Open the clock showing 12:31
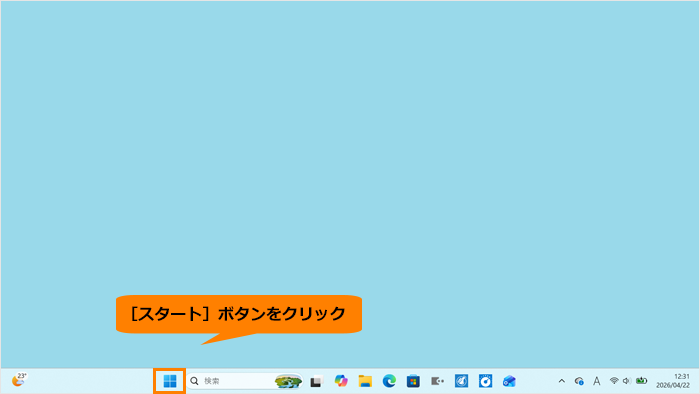This screenshot has height=394, width=700. click(673, 381)
